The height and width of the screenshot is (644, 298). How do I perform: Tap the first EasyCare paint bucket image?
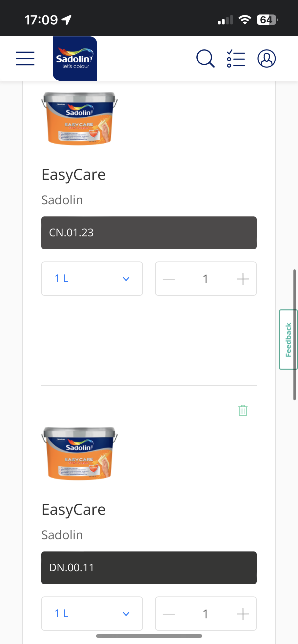click(79, 118)
